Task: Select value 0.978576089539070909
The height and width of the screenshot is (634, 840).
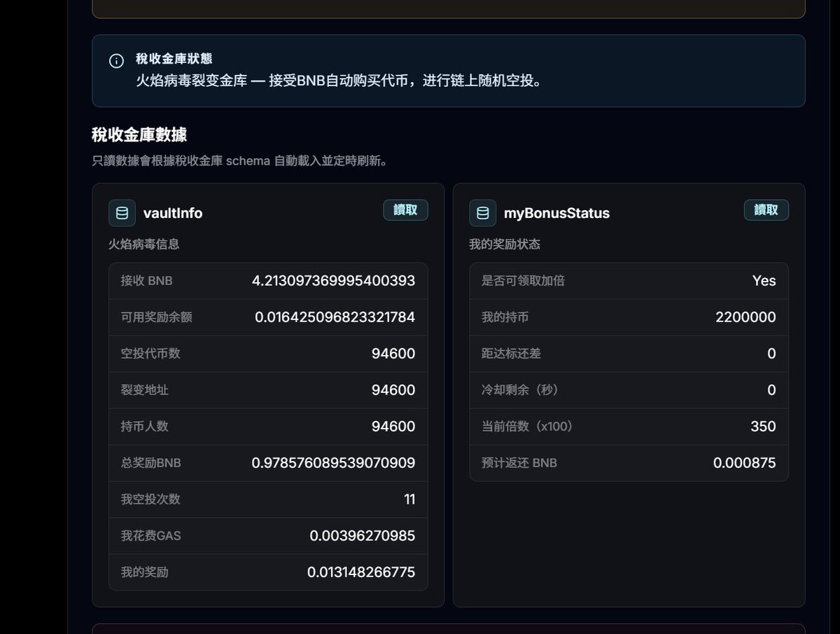Action: (x=333, y=463)
